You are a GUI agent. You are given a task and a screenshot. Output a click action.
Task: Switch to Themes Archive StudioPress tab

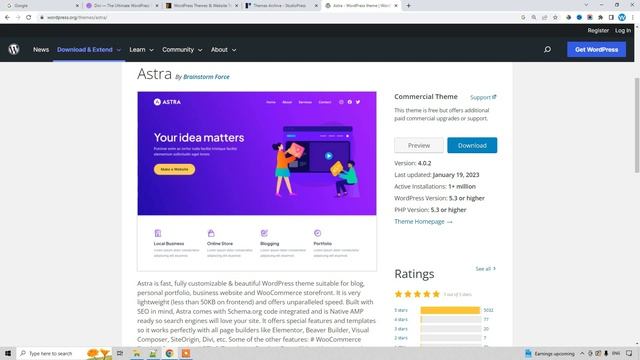pos(281,6)
